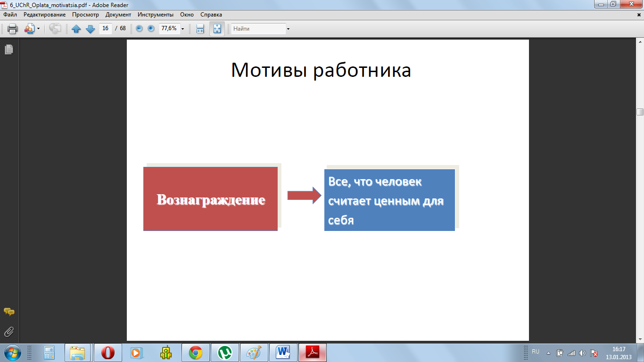
Task: Click the slide title Мотивы работника
Action: click(x=321, y=70)
